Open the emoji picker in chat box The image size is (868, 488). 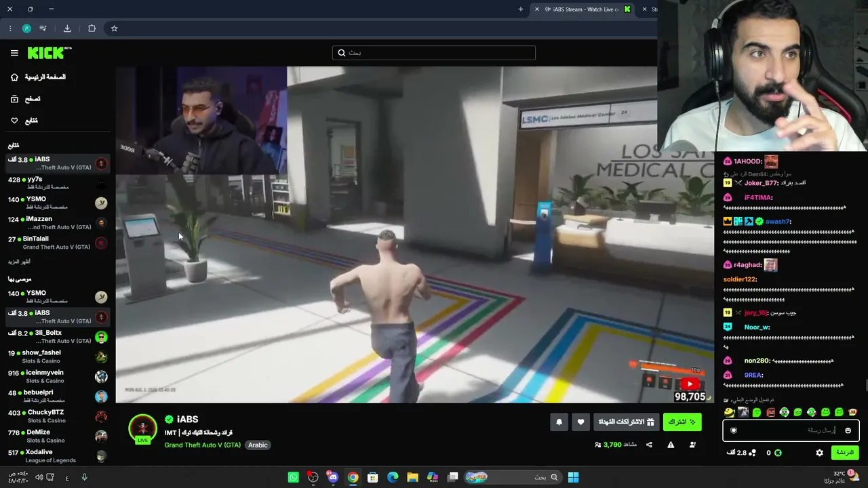click(848, 430)
